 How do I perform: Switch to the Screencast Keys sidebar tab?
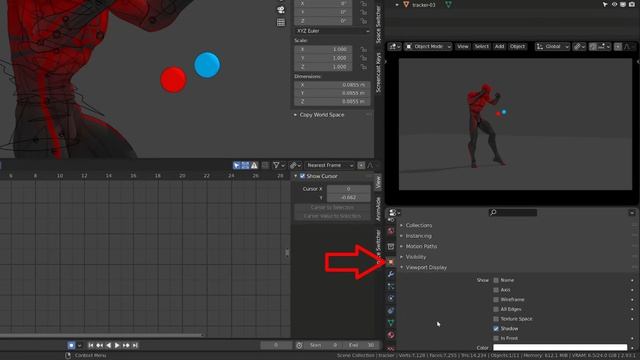click(x=378, y=72)
